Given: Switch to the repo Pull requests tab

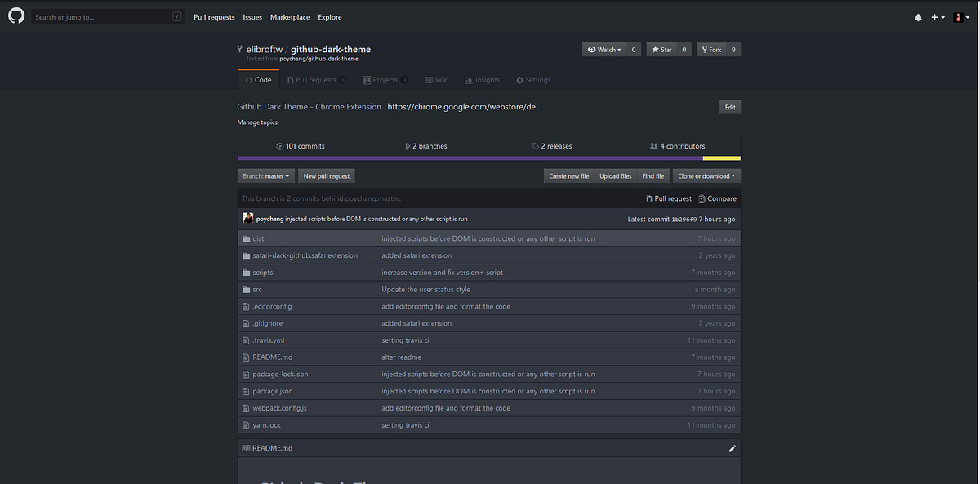Looking at the screenshot, I should (316, 80).
